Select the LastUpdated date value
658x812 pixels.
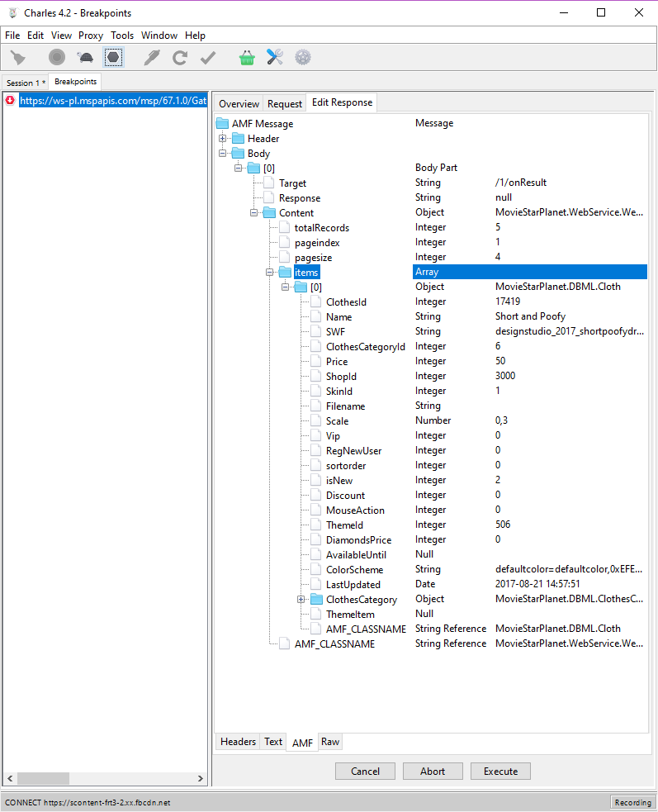click(x=537, y=584)
